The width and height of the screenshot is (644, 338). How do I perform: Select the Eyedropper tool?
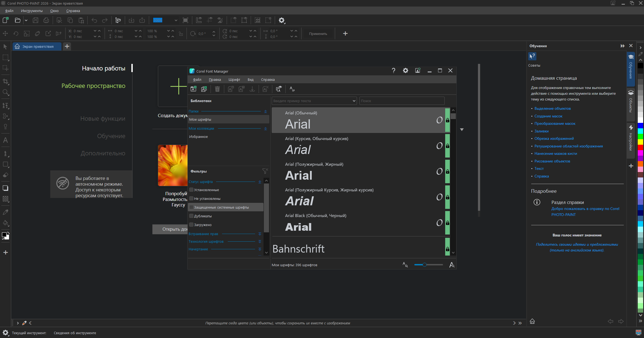(x=5, y=212)
